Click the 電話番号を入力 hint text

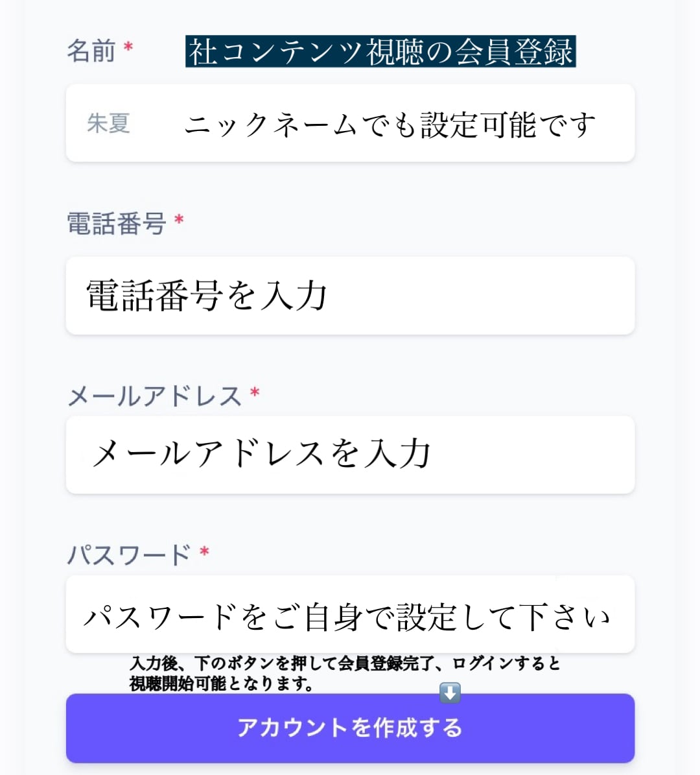[x=207, y=296]
